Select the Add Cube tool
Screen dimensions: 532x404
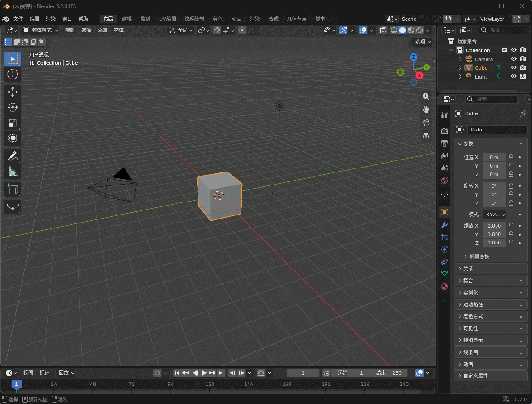point(12,189)
